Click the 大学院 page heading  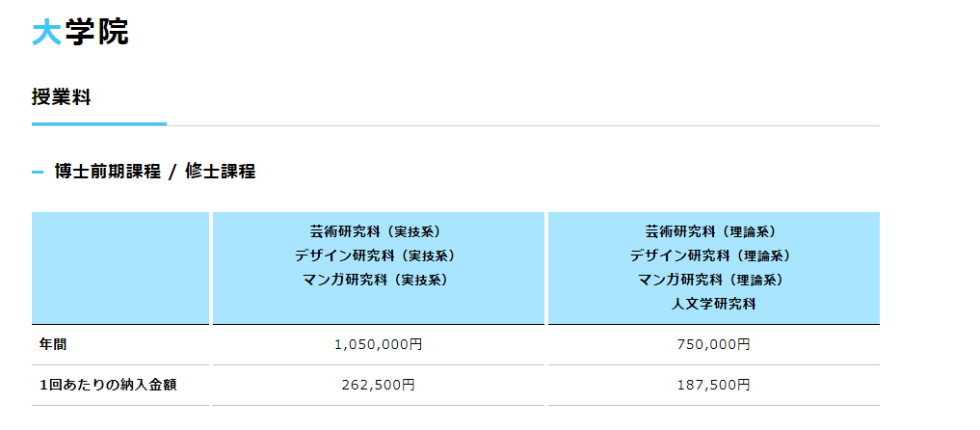coord(80,32)
